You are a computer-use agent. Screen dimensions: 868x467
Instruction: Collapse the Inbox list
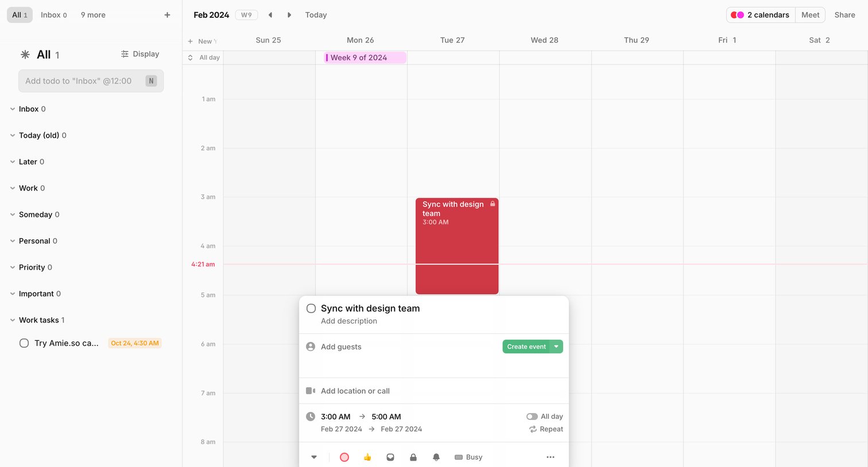(13, 109)
